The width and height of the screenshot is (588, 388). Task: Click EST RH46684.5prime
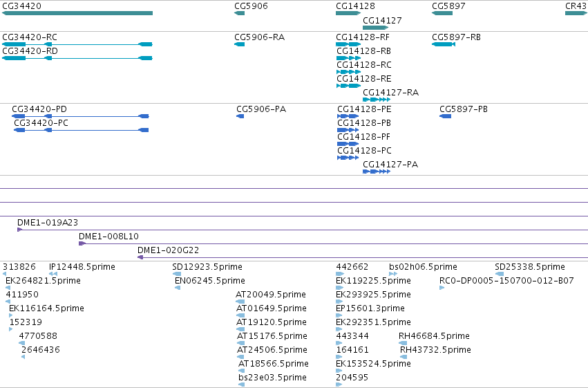click(x=403, y=343)
